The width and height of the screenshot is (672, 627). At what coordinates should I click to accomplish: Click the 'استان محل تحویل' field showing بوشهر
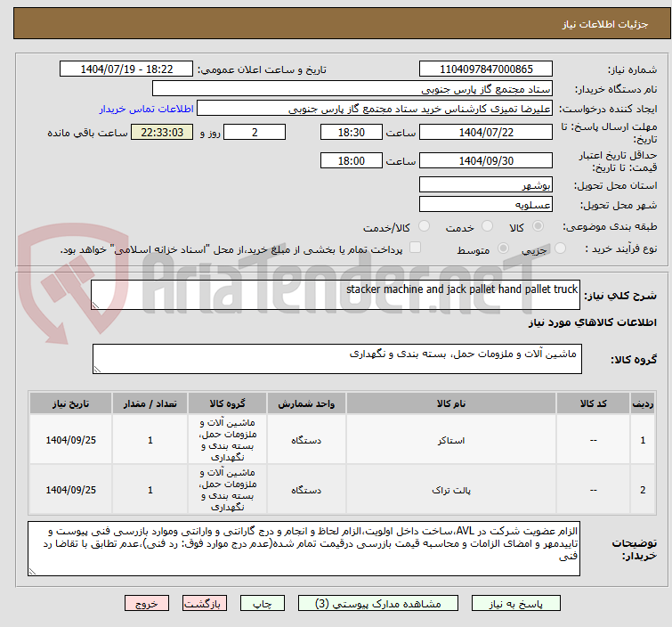486,185
